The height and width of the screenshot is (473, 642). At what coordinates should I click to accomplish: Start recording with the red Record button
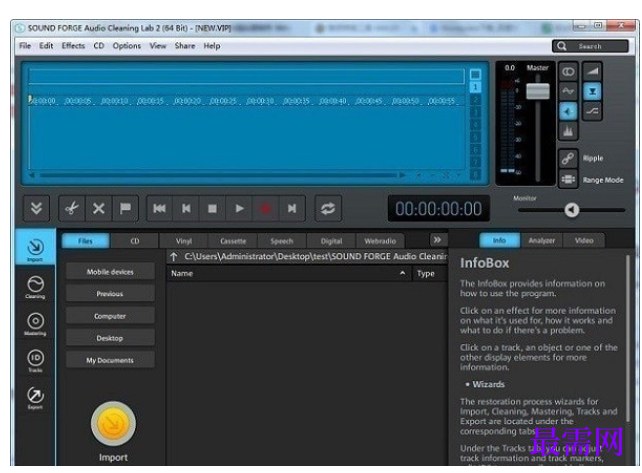266,208
